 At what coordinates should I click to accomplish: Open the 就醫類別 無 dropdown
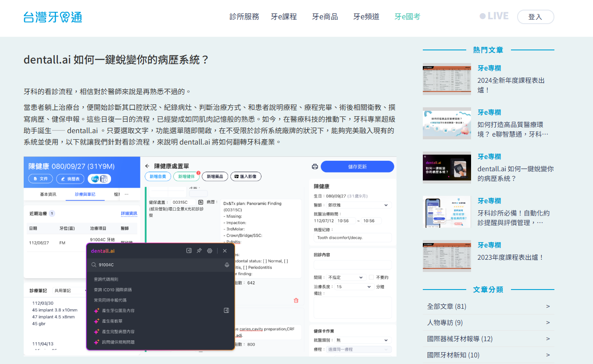363,340
